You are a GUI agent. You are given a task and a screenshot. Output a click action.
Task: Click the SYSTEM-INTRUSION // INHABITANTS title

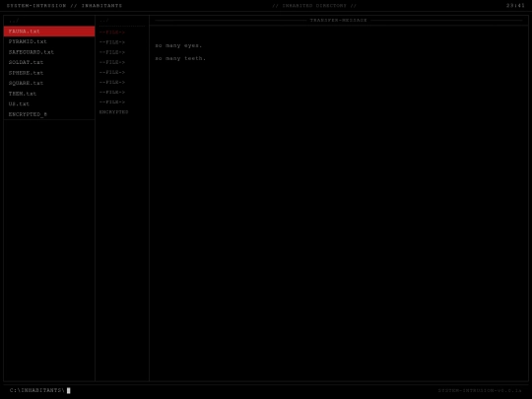[64, 6]
